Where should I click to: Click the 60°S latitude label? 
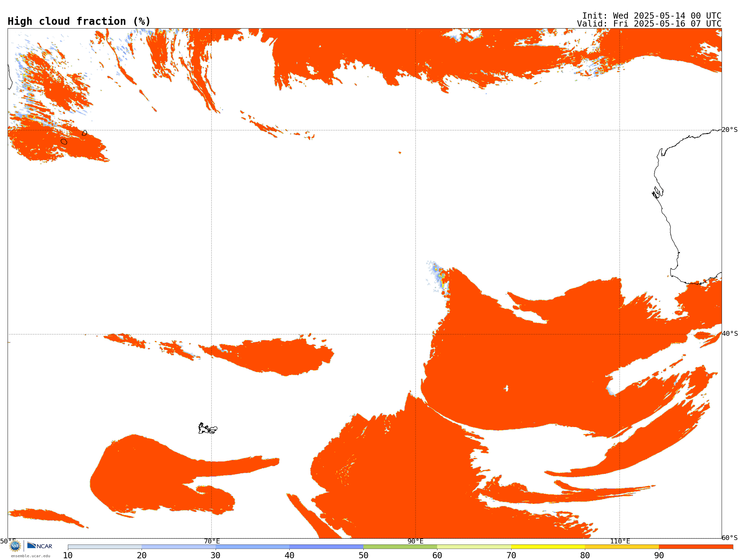[730, 538]
